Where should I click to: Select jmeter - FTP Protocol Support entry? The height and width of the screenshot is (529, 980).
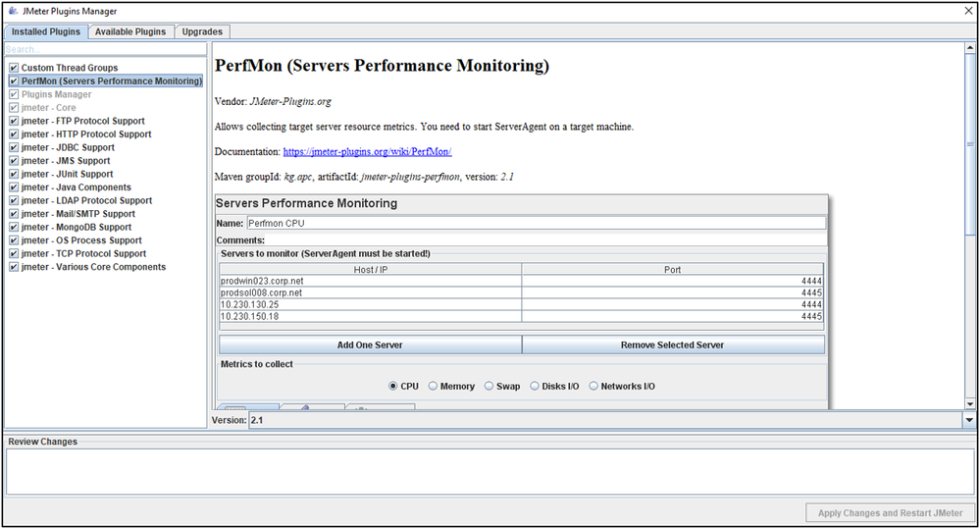point(83,121)
